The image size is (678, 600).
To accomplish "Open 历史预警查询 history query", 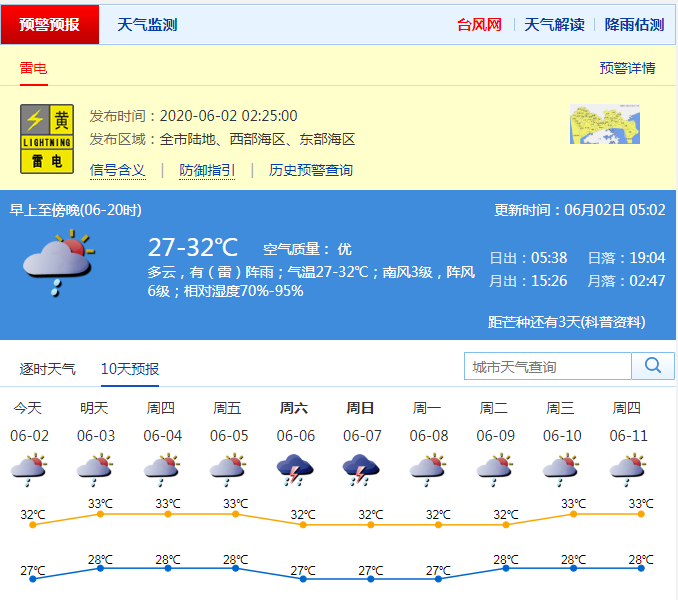I will (x=311, y=170).
